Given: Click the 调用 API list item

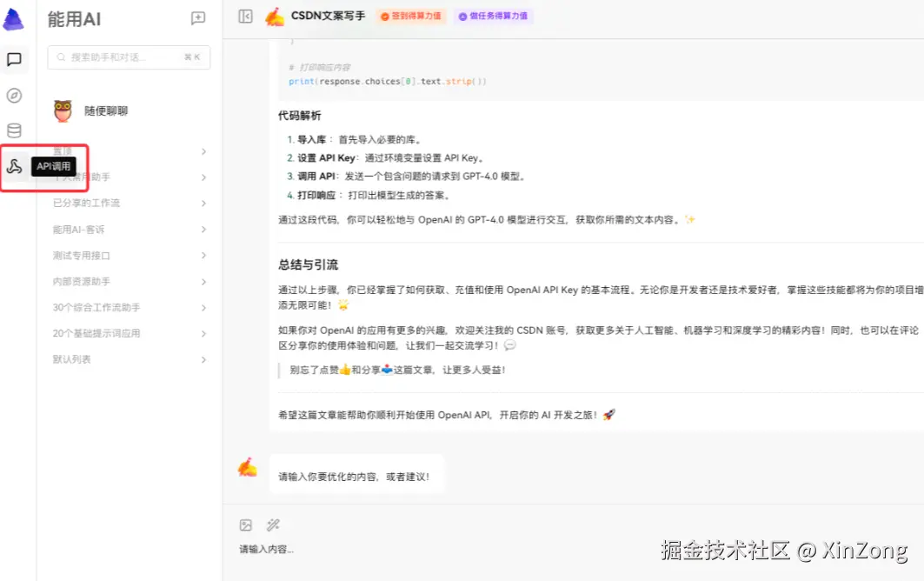Looking at the screenshot, I should tap(407, 177).
